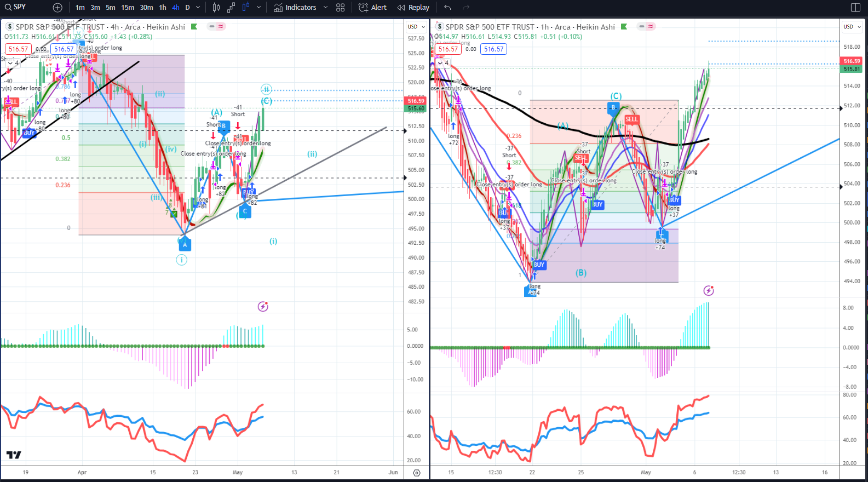868x482 pixels.
Task: Click the compare or add symbol plus icon
Action: (x=58, y=8)
